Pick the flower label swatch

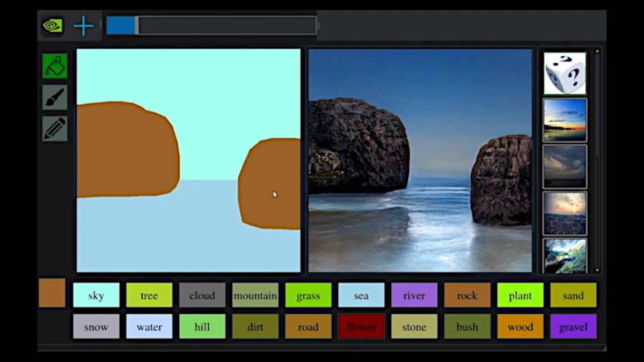[361, 327]
